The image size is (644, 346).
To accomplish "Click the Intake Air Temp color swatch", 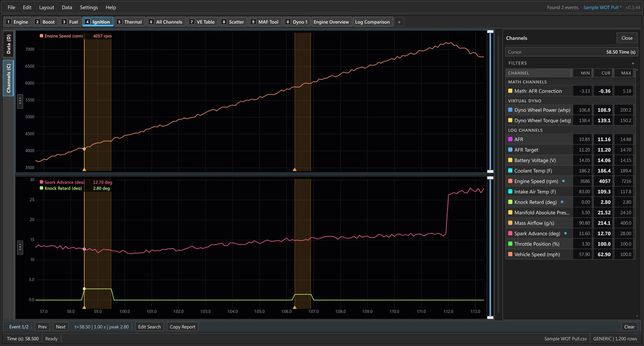I will tap(510, 192).
